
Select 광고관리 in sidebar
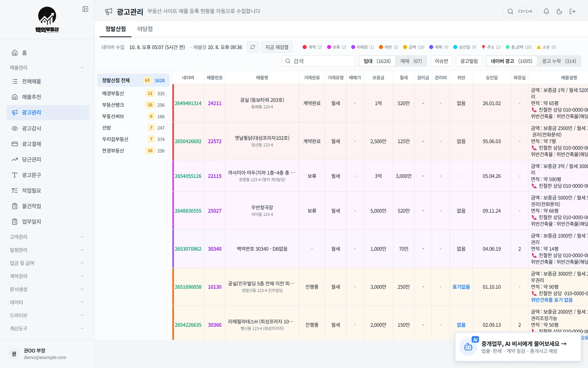tap(48, 113)
